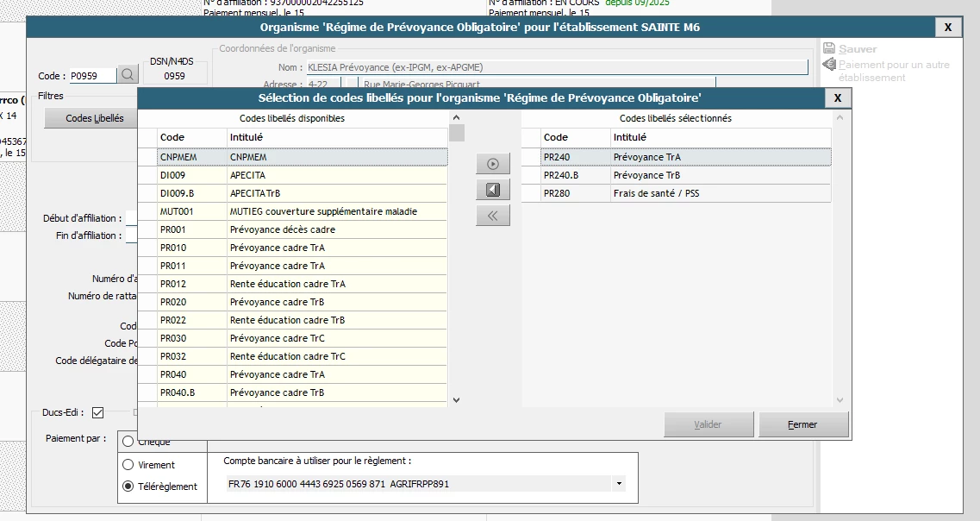
Task: Select PR020 Prévoyance cadre TrB row
Action: tap(293, 302)
